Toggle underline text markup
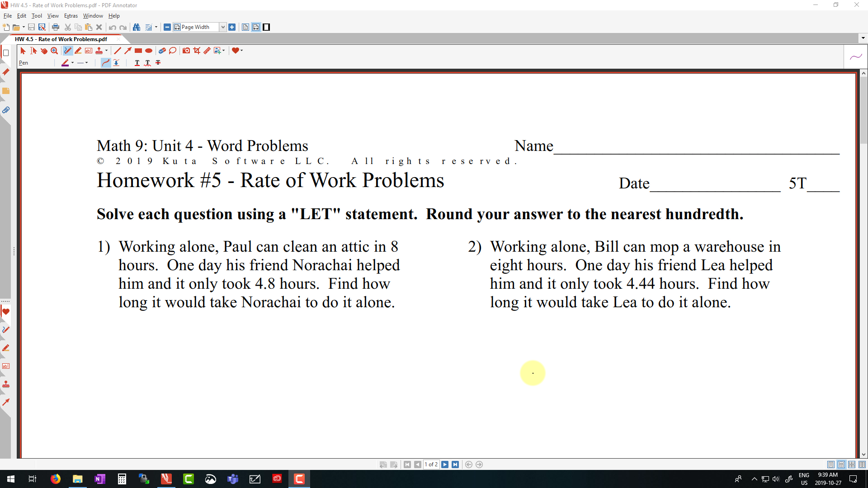 pyautogui.click(x=137, y=63)
